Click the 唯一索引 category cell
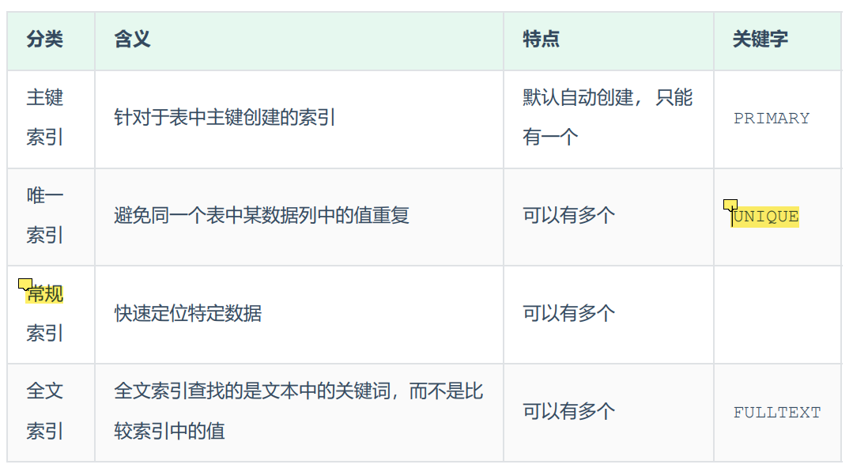 [x=45, y=216]
